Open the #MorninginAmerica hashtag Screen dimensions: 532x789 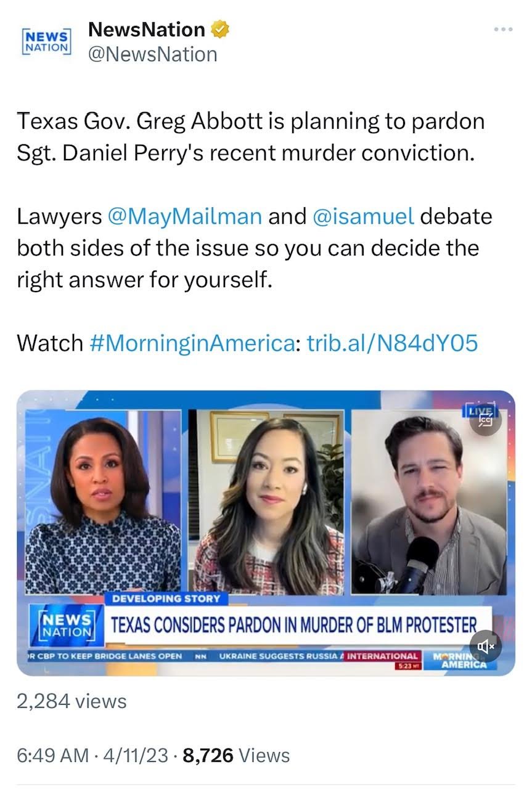pos(192,342)
